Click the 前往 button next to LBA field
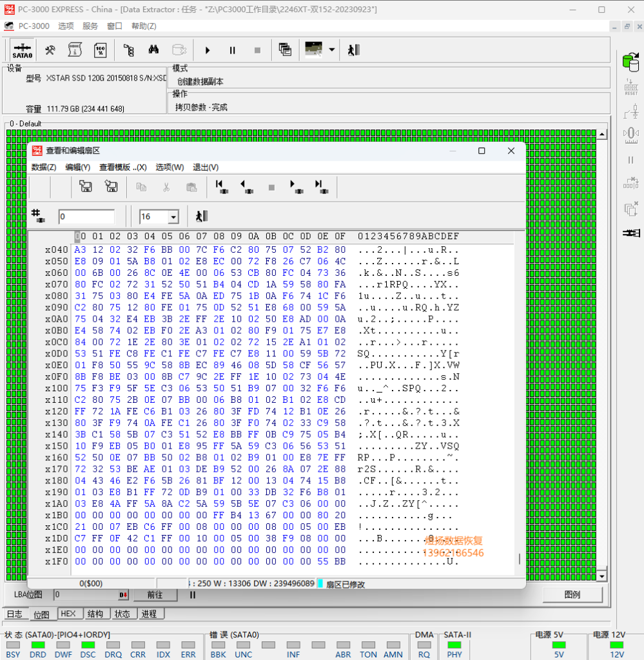The width and height of the screenshot is (644, 660). click(x=155, y=595)
